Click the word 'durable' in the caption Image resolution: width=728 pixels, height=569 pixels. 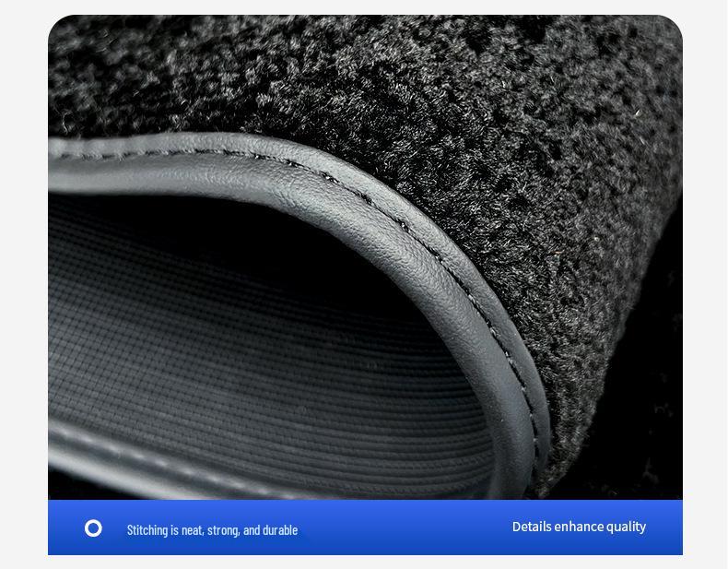tap(280, 530)
